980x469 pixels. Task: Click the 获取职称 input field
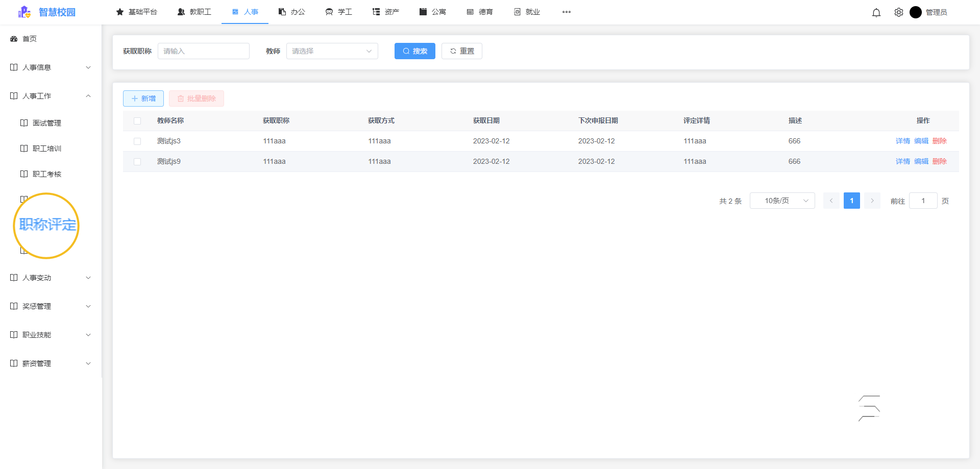tap(203, 51)
